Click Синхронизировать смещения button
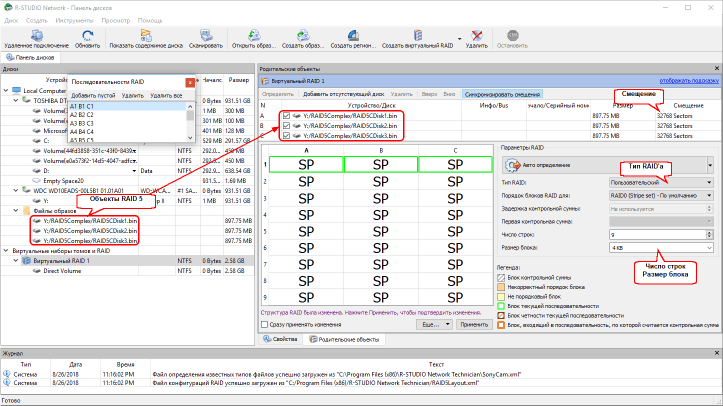This screenshot has width=723, height=406. click(x=502, y=94)
